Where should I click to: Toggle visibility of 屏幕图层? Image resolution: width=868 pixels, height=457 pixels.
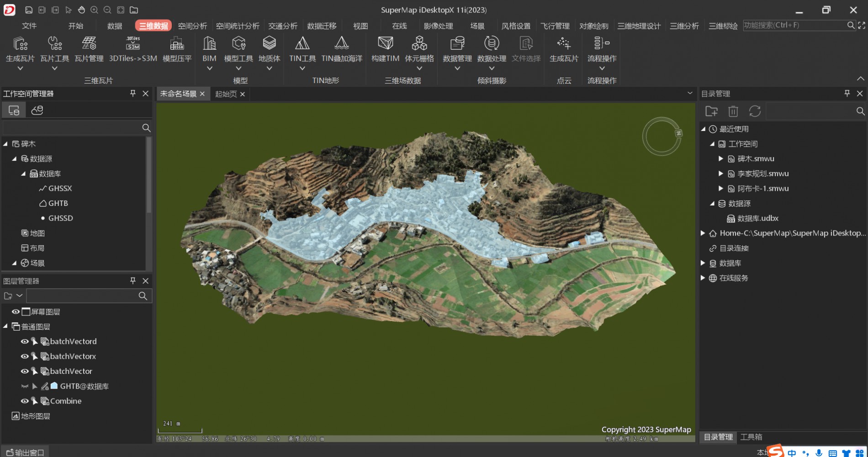[16, 312]
